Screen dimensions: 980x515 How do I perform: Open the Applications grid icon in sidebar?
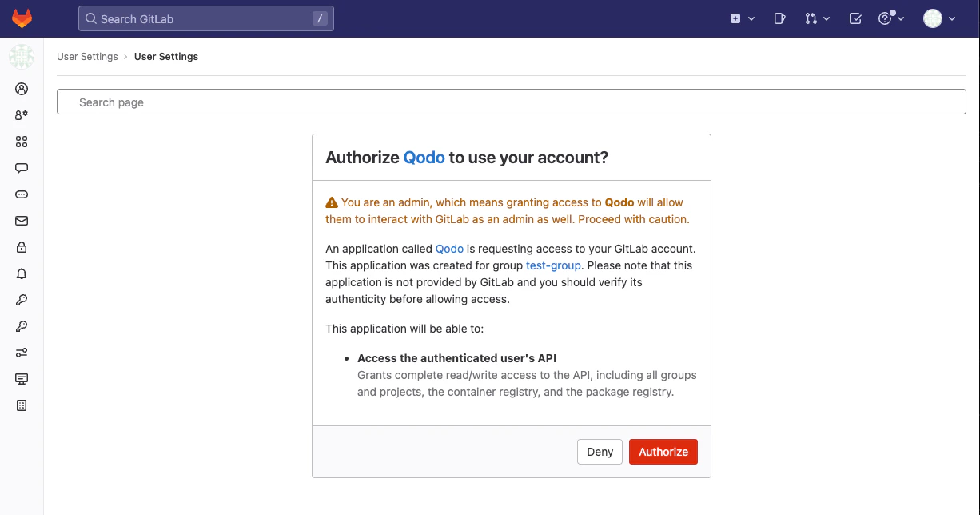pos(22,142)
